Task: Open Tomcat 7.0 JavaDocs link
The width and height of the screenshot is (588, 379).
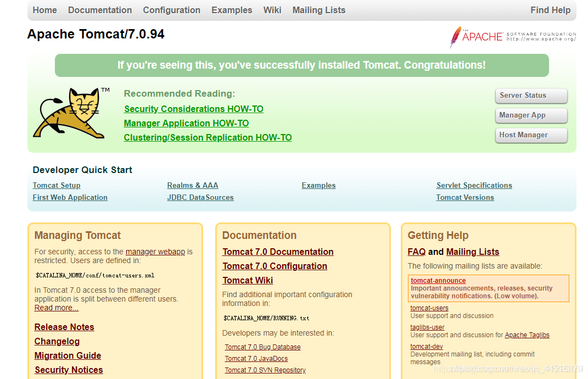Action: pyautogui.click(x=256, y=359)
